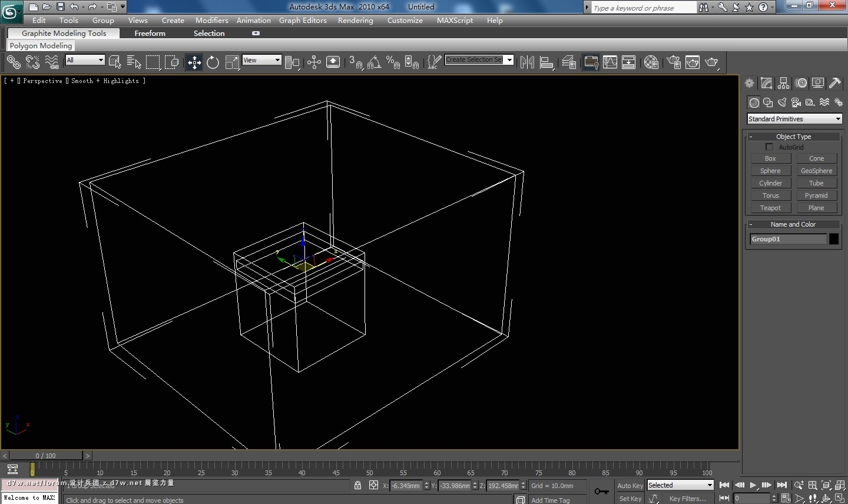The width and height of the screenshot is (848, 504).
Task: Enable the AutoGrid checkbox
Action: point(769,147)
